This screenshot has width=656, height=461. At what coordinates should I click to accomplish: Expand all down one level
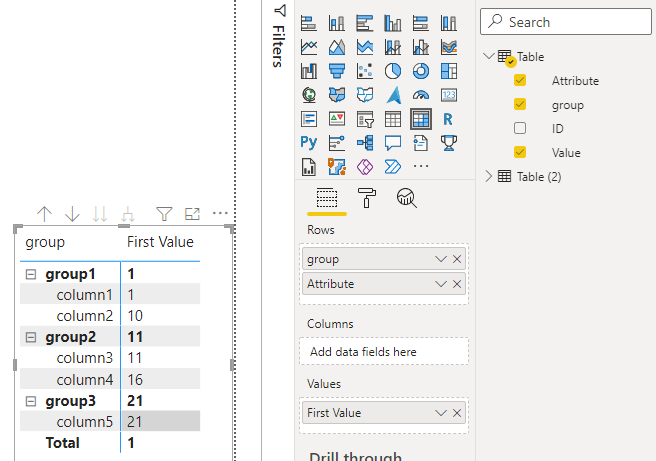click(x=128, y=214)
